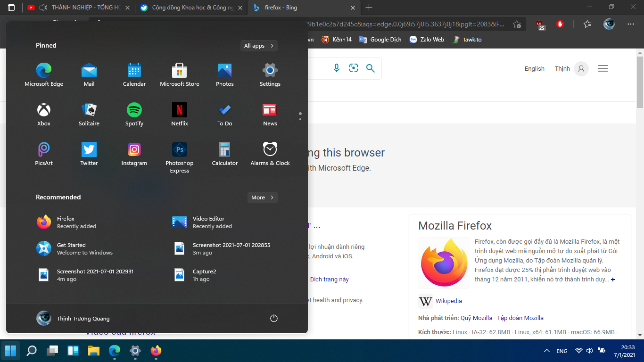
Task: Click the Power button in Start menu
Action: point(274,319)
